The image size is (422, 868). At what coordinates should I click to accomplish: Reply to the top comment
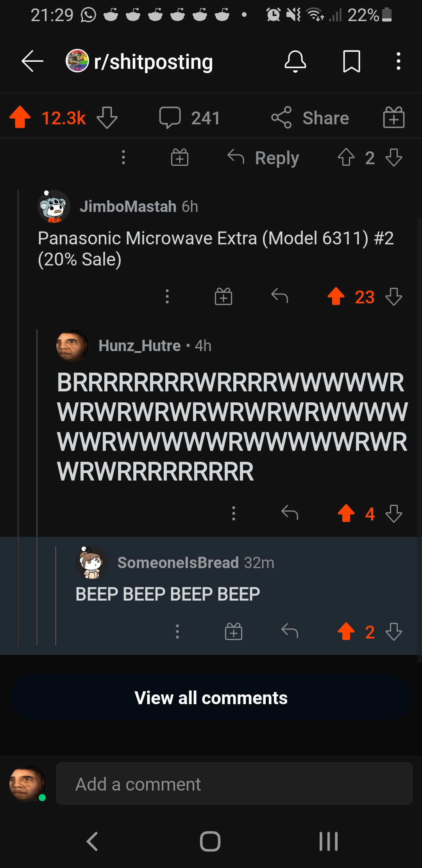263,158
